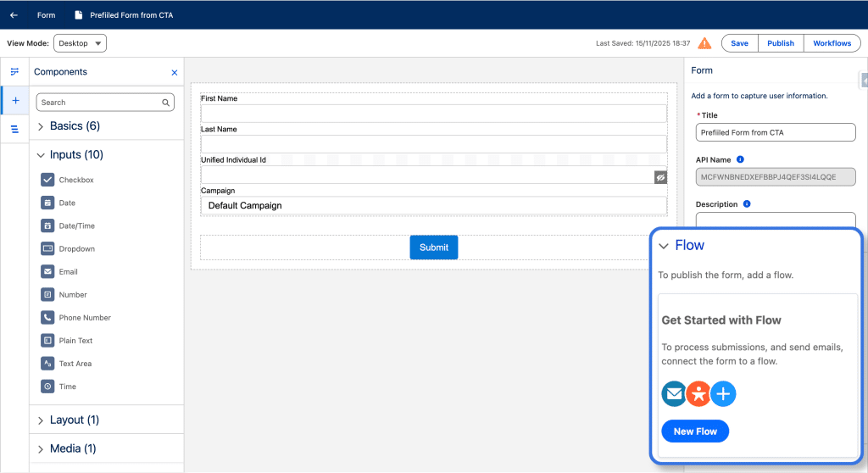Expand the Basics (6) section
The width and height of the screenshot is (868, 473).
tap(41, 126)
